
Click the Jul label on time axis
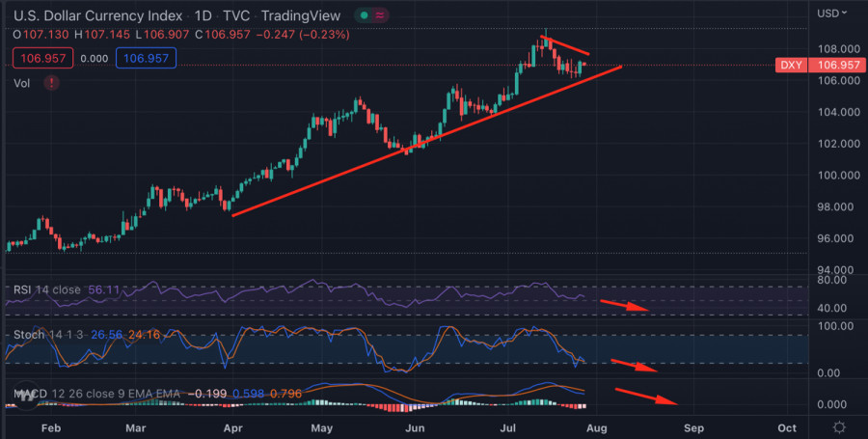click(x=507, y=428)
